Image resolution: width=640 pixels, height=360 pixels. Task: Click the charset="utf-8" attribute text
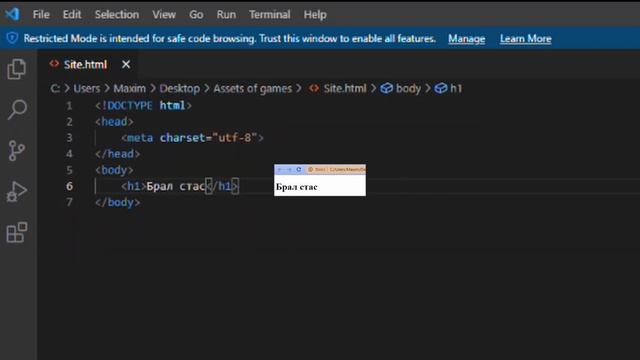[209, 138]
